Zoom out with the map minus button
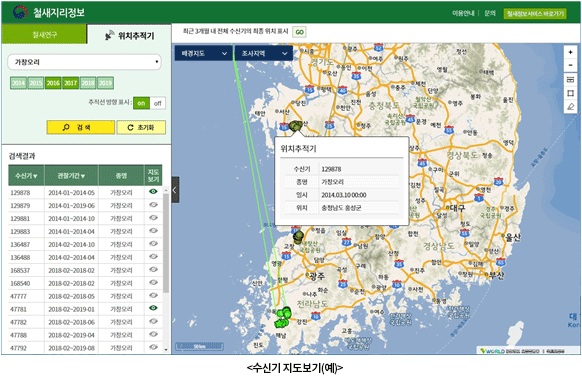Screen dimensions: 582x378 point(570,65)
